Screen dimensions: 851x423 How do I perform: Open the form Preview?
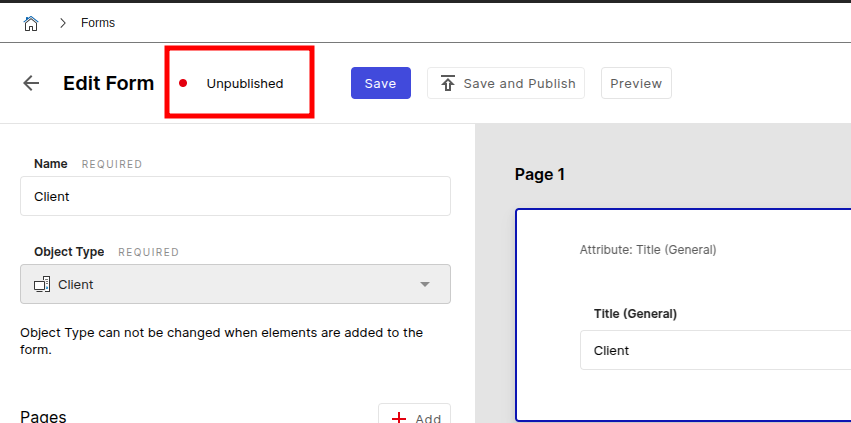636,83
